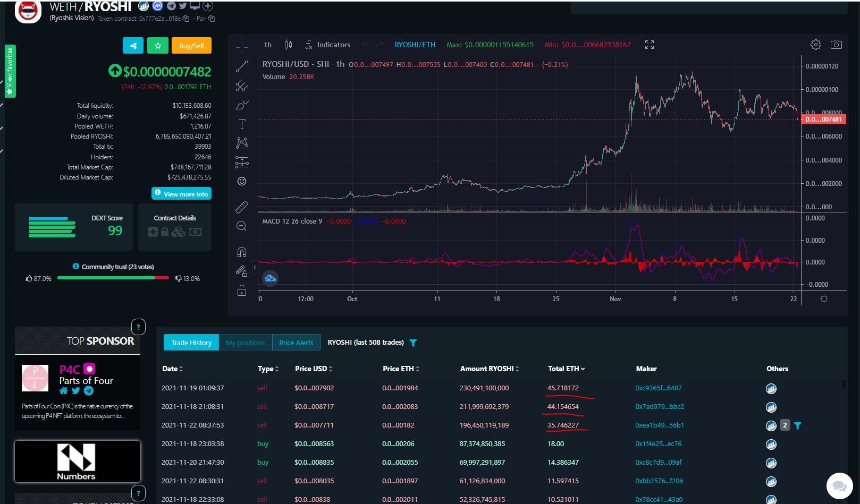Copy the pair address

click(212, 19)
